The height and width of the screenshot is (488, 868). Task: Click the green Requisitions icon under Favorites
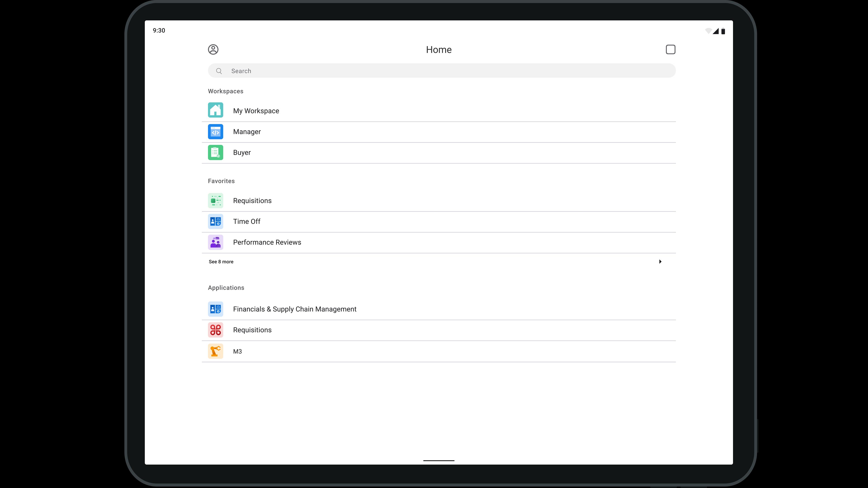[215, 201]
